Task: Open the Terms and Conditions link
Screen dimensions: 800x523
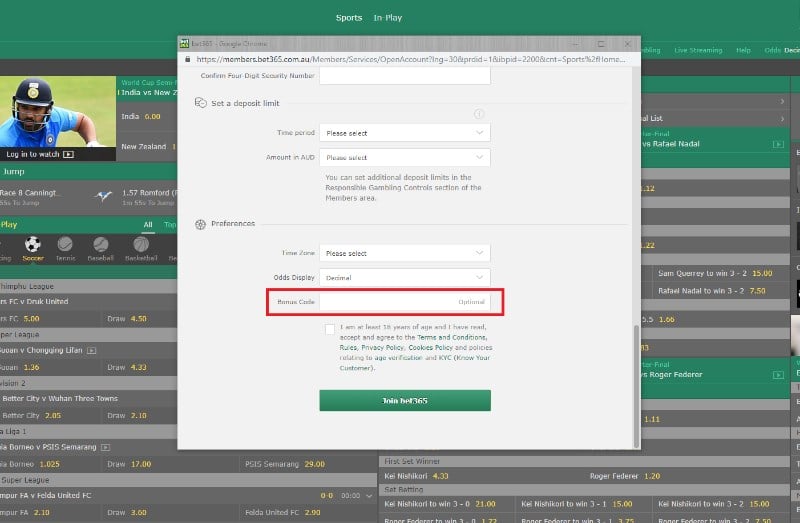Action: point(452,337)
